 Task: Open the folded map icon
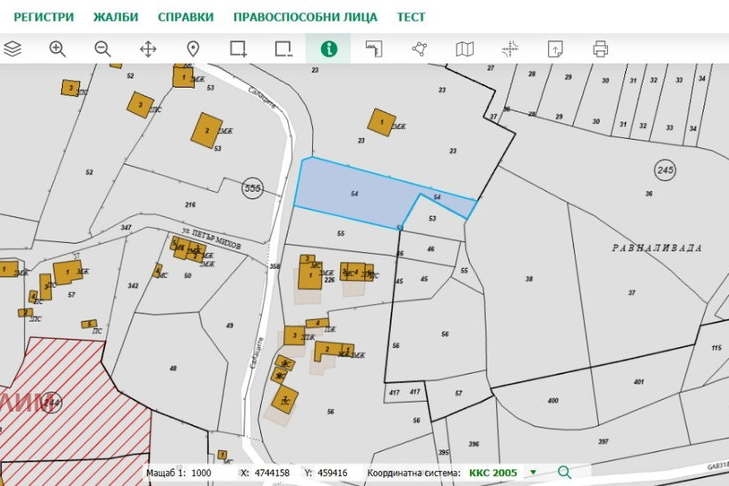[x=464, y=48]
